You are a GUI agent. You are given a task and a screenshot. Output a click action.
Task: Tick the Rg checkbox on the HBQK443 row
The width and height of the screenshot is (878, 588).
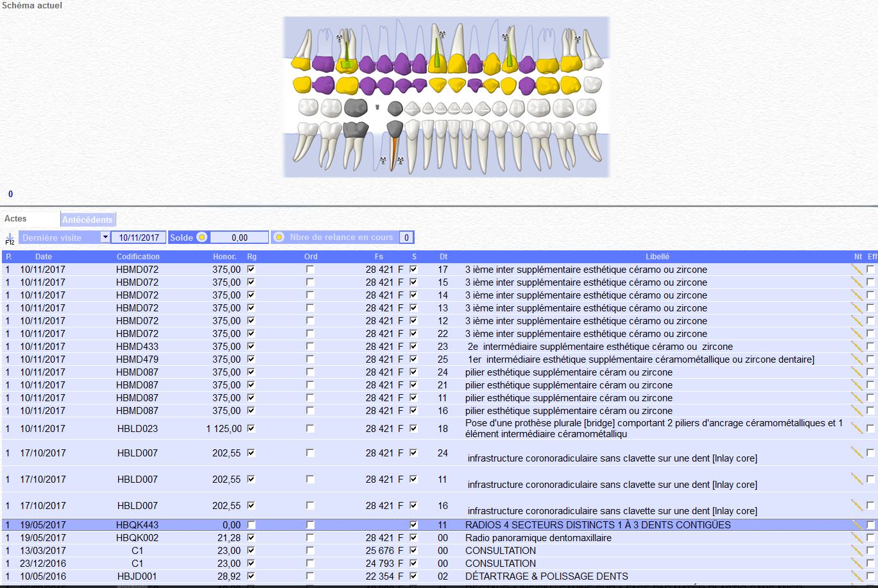pos(252,525)
